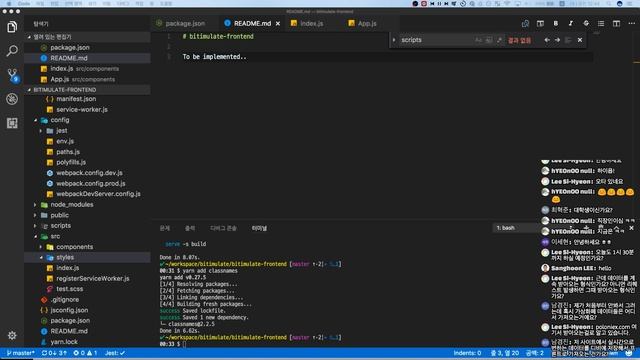Toggle italic with the I toolbar icon
The height and width of the screenshot is (360, 640).
[571, 24]
